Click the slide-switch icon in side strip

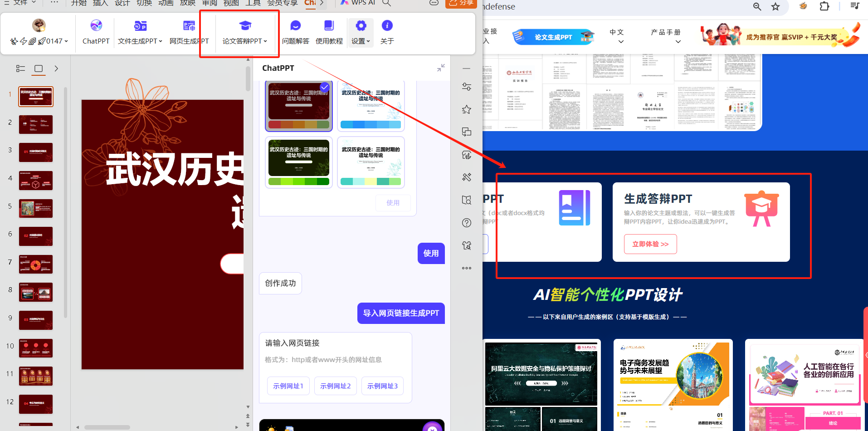(x=467, y=132)
